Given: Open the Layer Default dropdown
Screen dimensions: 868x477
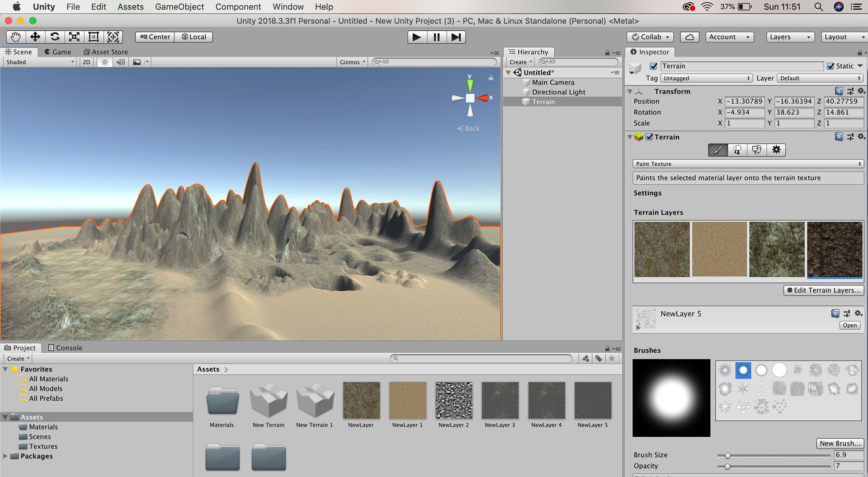Looking at the screenshot, I should (821, 78).
